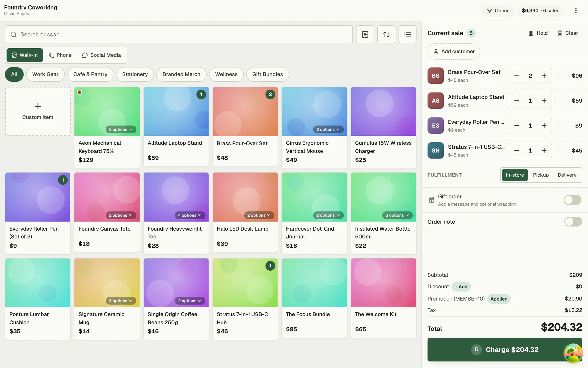
Task: Expand Aeon Mechanical Keyboard 3 options
Action: pyautogui.click(x=121, y=129)
